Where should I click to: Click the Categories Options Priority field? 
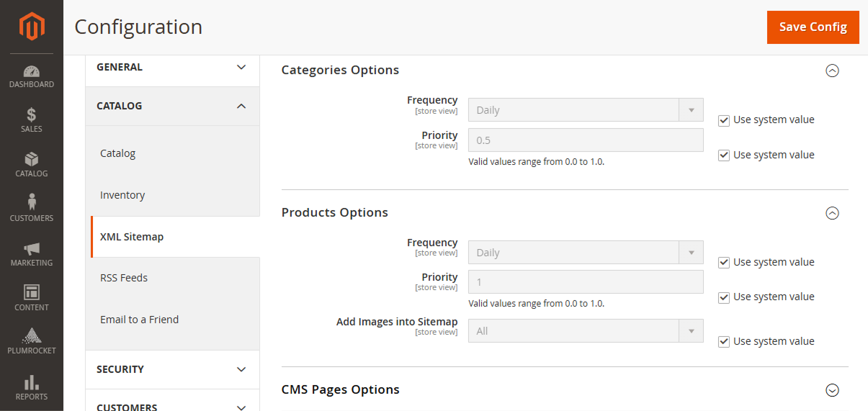point(586,140)
